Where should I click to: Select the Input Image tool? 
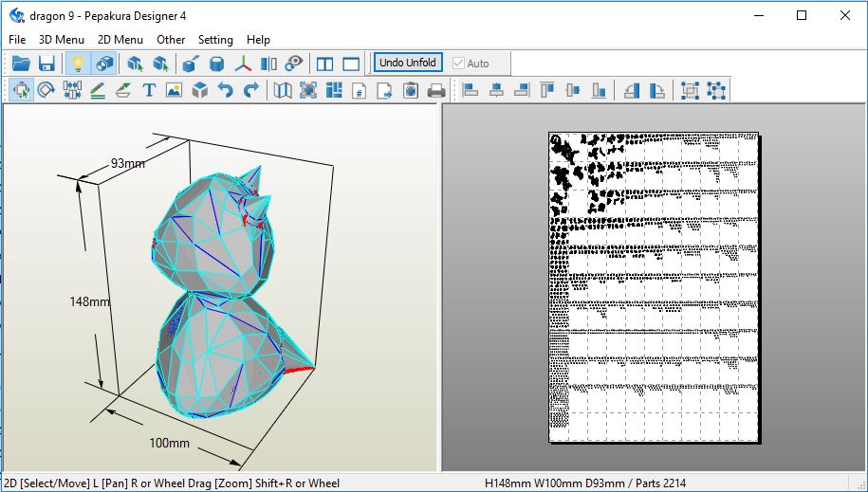174,90
